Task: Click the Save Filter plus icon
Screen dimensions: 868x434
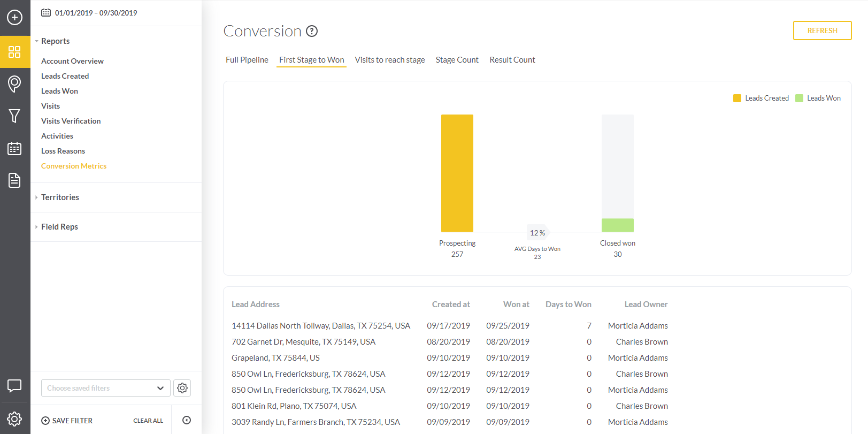Action: 45,421
